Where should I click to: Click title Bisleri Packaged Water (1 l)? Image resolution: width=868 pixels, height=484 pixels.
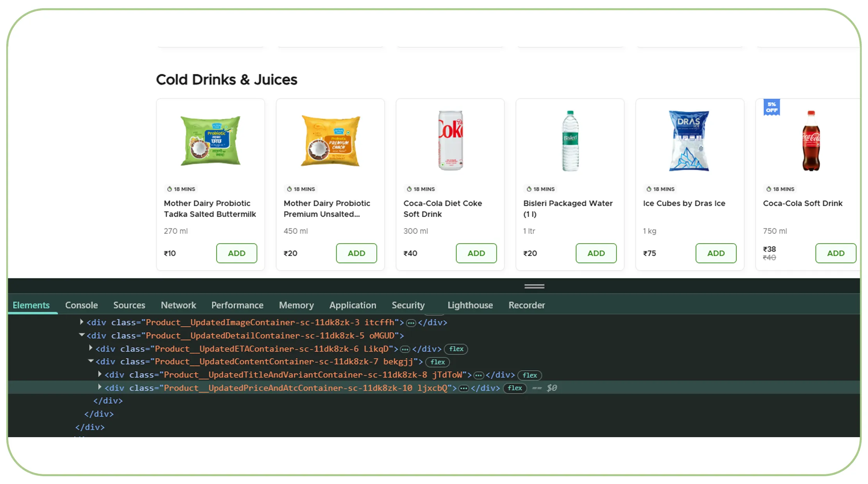(568, 209)
